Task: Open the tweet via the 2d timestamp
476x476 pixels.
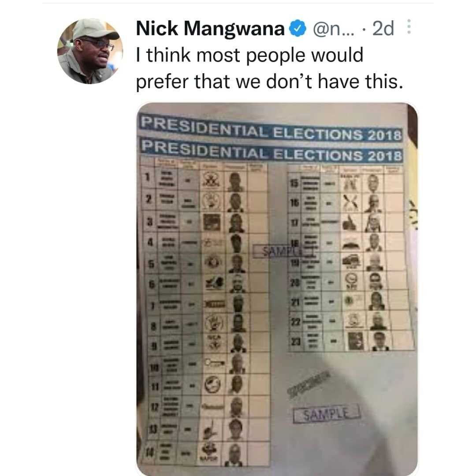Action: pyautogui.click(x=383, y=29)
